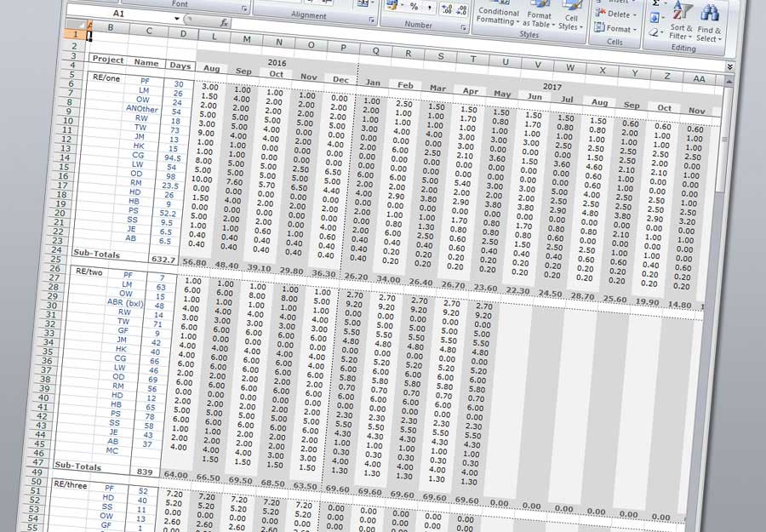Click the Jan month header in 2017

click(x=373, y=83)
